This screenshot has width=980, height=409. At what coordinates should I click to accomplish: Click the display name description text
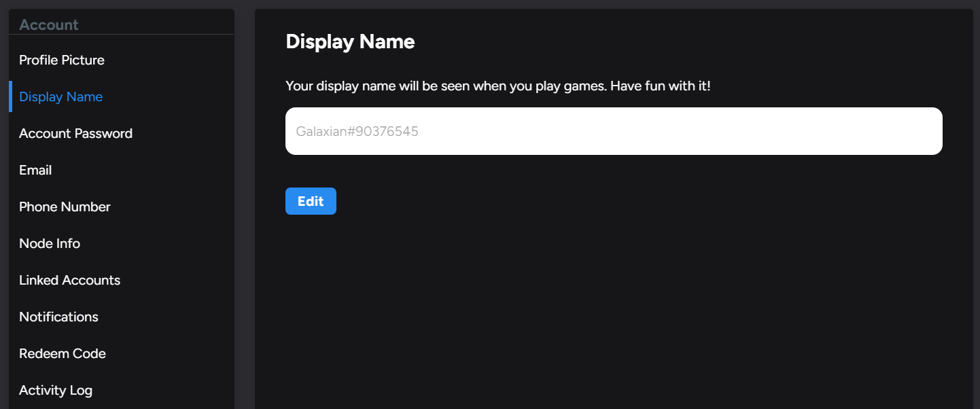[x=498, y=86]
